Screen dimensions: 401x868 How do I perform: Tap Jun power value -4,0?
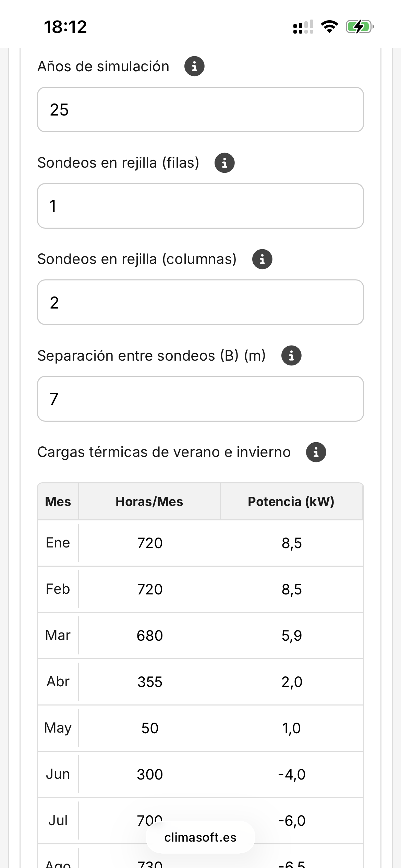(x=292, y=774)
